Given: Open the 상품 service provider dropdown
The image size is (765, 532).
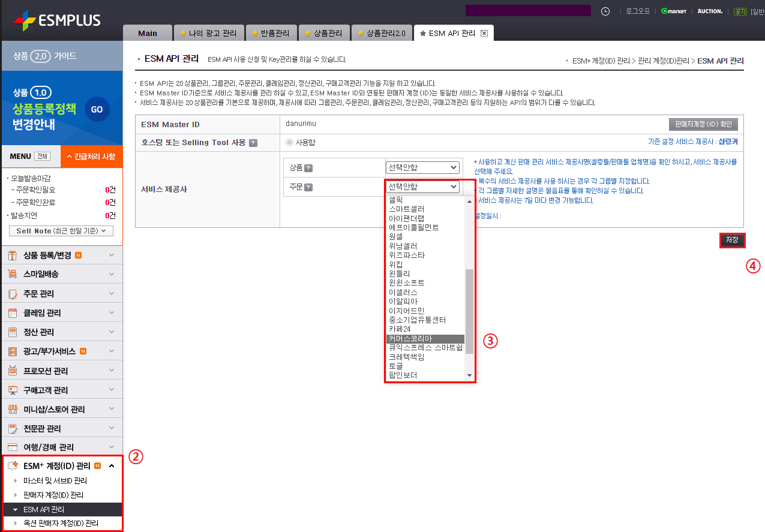Looking at the screenshot, I should (x=422, y=167).
